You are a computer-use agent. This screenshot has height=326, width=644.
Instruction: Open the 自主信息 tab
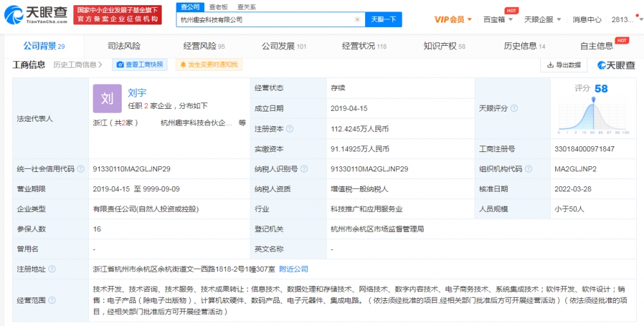point(596,46)
